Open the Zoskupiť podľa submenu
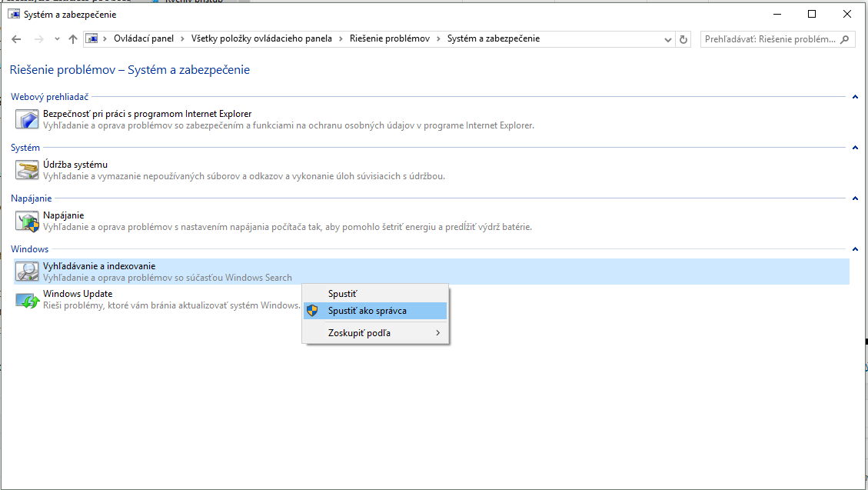 click(x=375, y=333)
